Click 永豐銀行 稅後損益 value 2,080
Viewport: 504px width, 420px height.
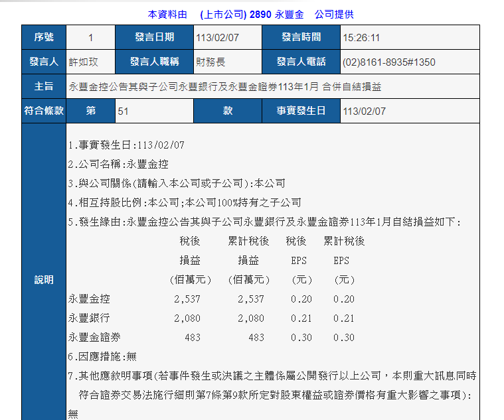click(x=187, y=318)
